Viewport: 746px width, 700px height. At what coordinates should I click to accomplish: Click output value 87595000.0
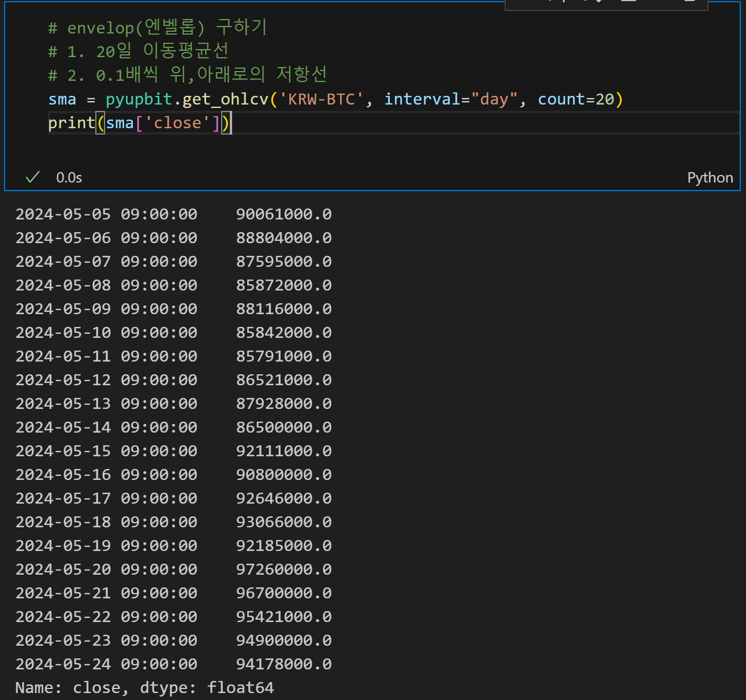click(x=284, y=262)
